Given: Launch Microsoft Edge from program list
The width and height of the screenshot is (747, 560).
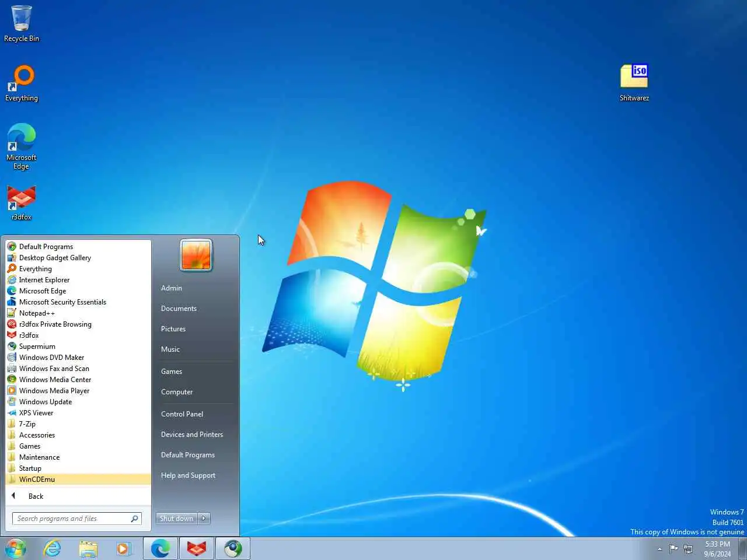Looking at the screenshot, I should [x=78, y=291].
